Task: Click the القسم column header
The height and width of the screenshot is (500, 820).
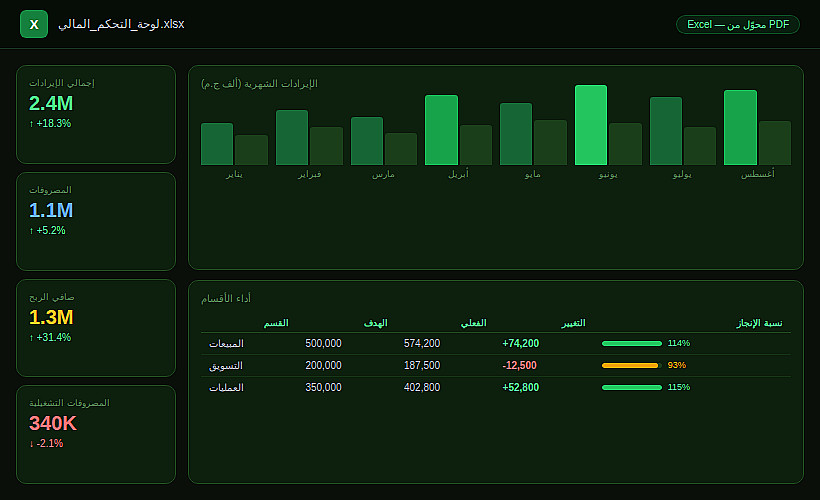Action: point(276,323)
